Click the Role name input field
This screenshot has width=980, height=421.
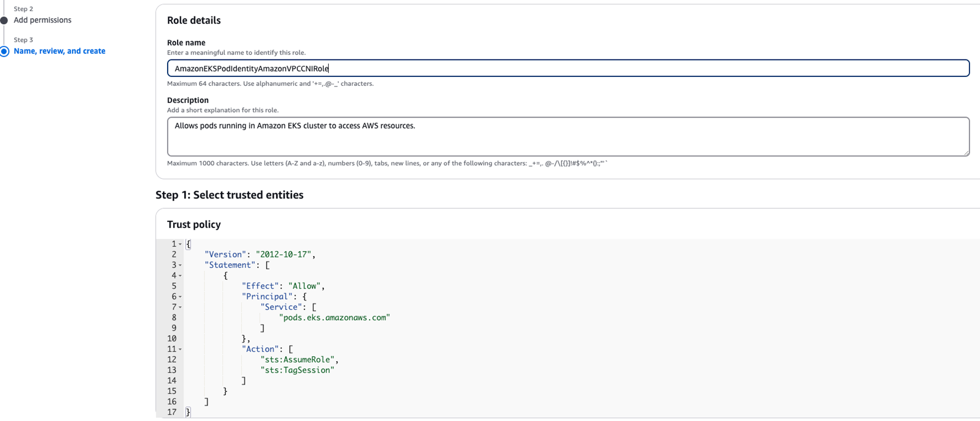click(x=568, y=68)
